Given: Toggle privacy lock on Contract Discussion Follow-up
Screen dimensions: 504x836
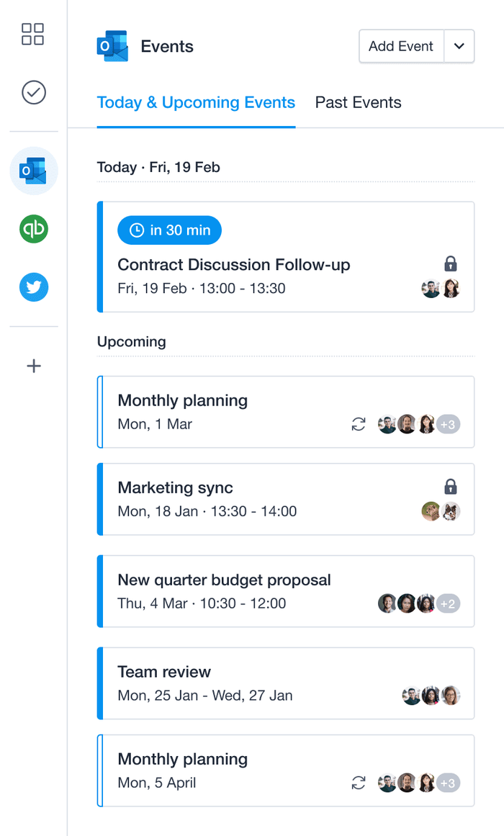Looking at the screenshot, I should (x=451, y=264).
